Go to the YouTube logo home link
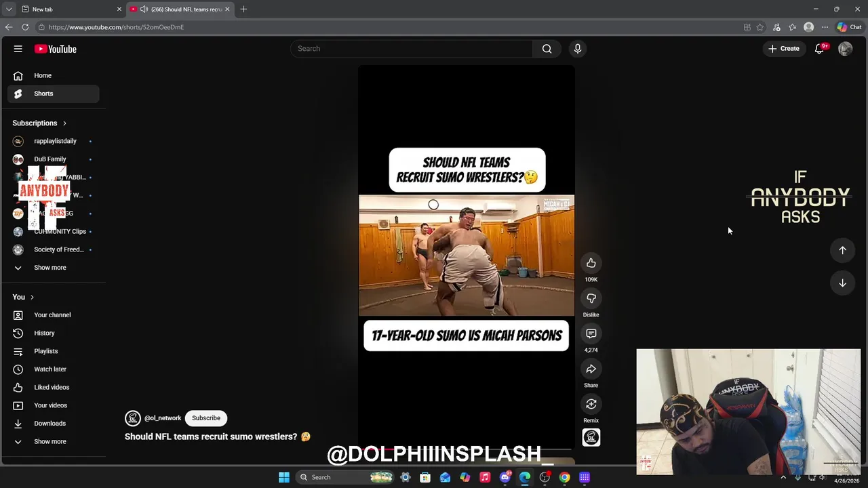This screenshot has height=488, width=868. pos(56,49)
